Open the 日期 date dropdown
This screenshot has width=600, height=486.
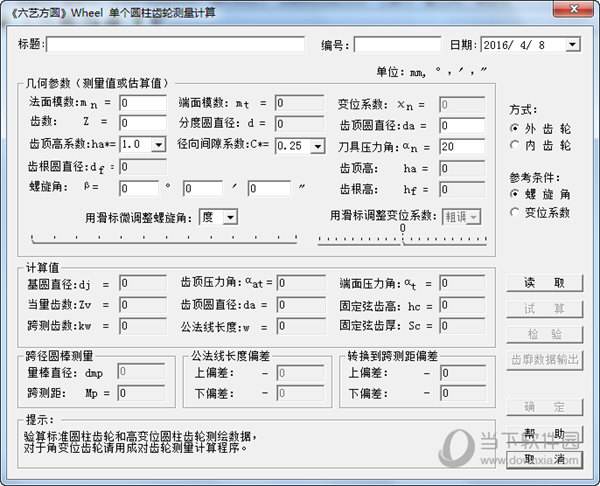tap(572, 45)
